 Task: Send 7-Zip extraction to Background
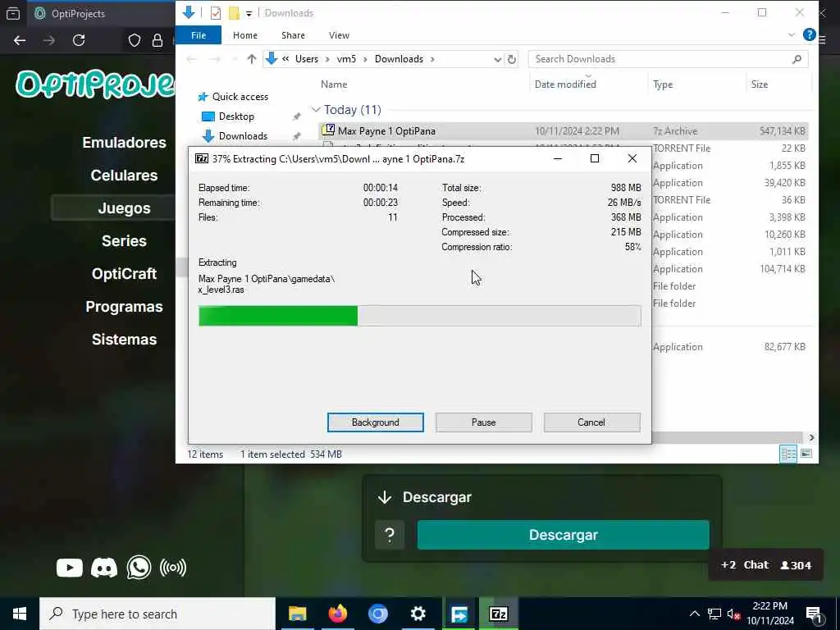click(x=375, y=422)
